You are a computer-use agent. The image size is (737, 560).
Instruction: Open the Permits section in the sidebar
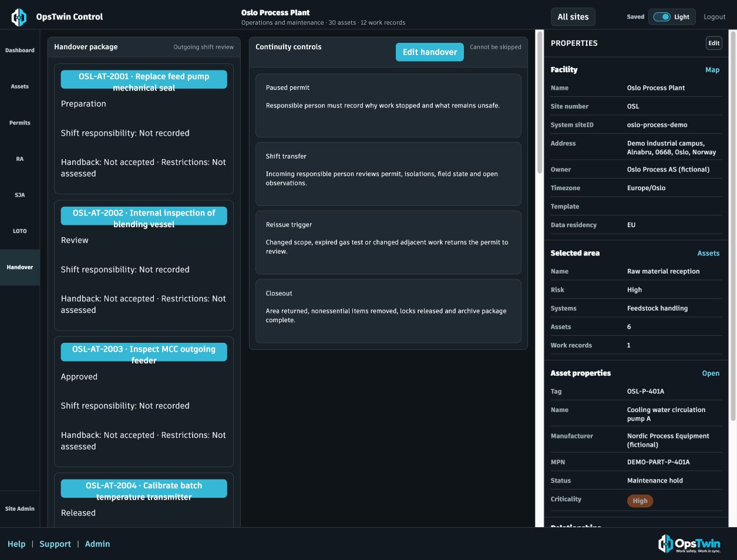pyautogui.click(x=20, y=123)
